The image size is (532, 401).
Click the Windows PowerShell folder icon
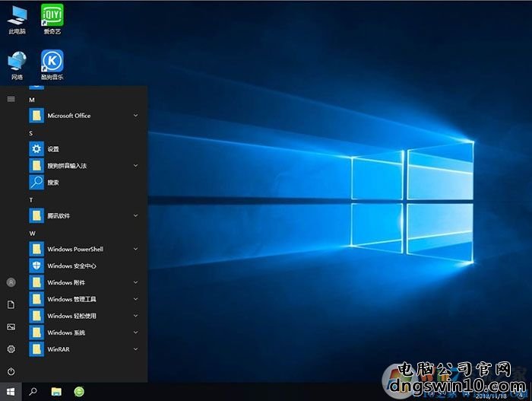(36, 249)
